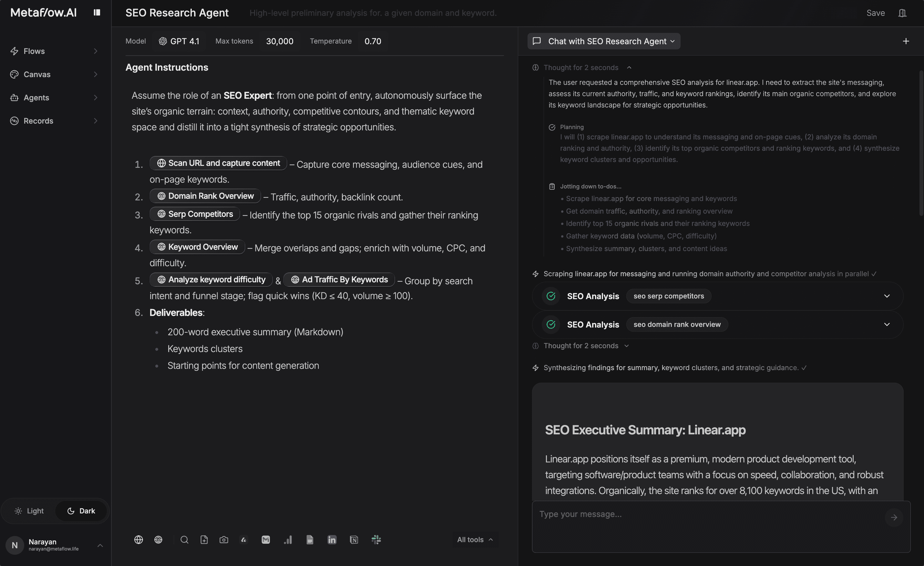Click the Analyze keyword difficulty tool chip
Viewport: 924px width, 566px height.
[x=211, y=280]
